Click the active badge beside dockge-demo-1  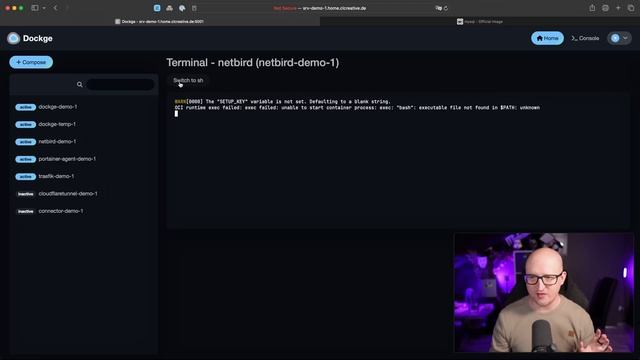point(26,107)
